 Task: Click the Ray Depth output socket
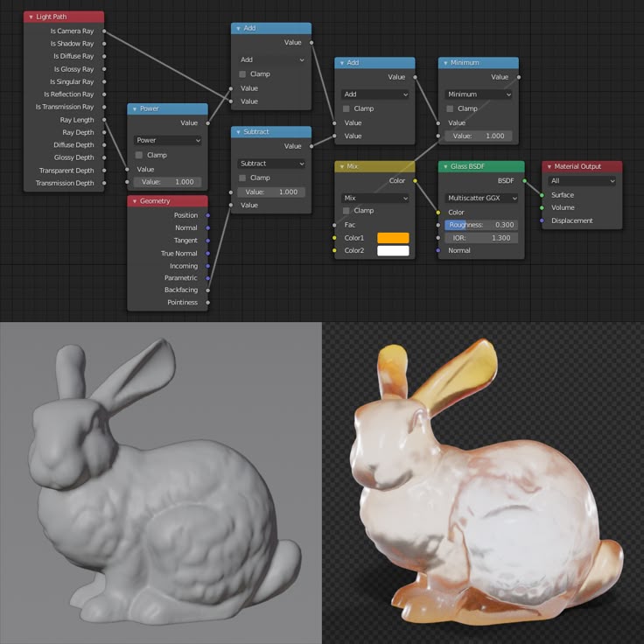click(x=104, y=132)
